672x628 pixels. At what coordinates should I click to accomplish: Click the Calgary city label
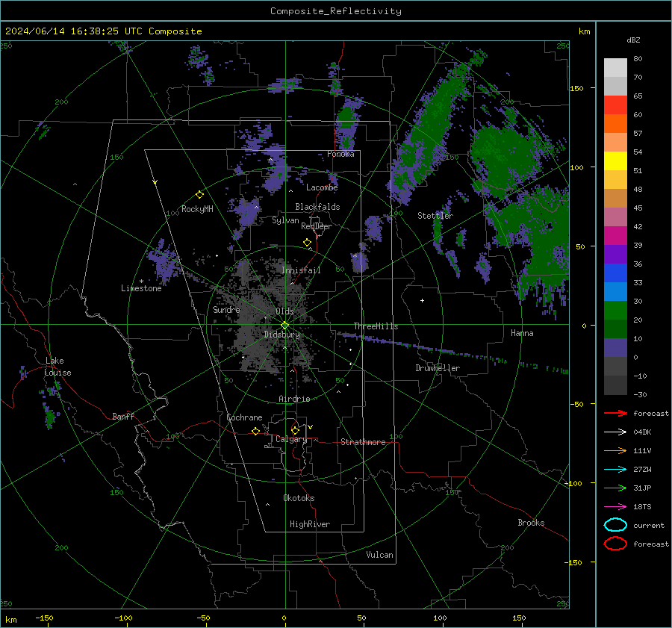[291, 439]
